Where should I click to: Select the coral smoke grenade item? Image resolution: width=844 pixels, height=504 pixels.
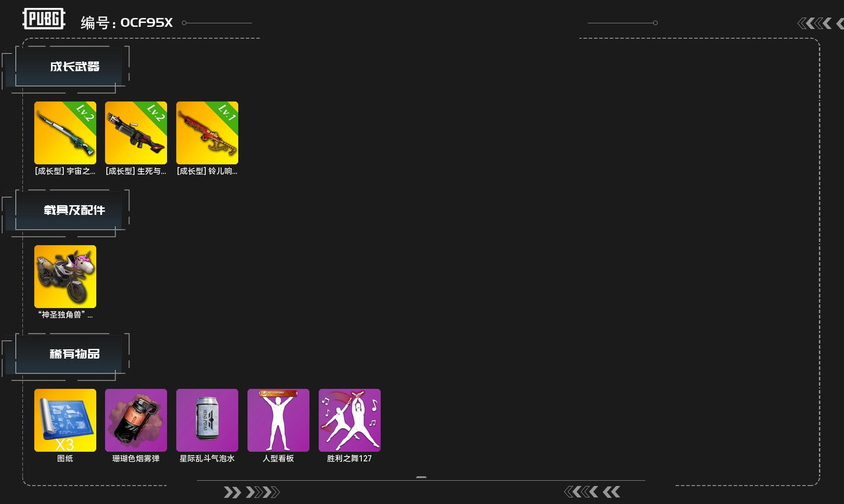136,420
